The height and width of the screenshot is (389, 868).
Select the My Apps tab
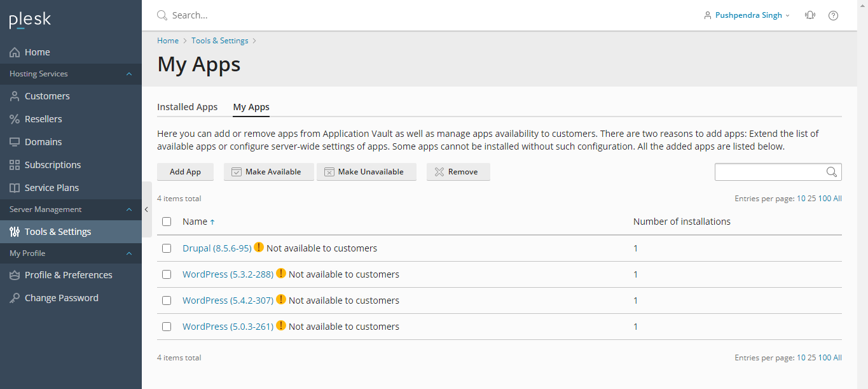coord(251,107)
